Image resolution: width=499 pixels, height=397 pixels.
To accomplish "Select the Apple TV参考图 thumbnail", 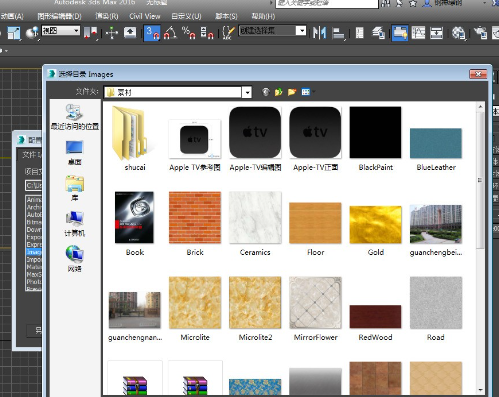I will coord(195,145).
